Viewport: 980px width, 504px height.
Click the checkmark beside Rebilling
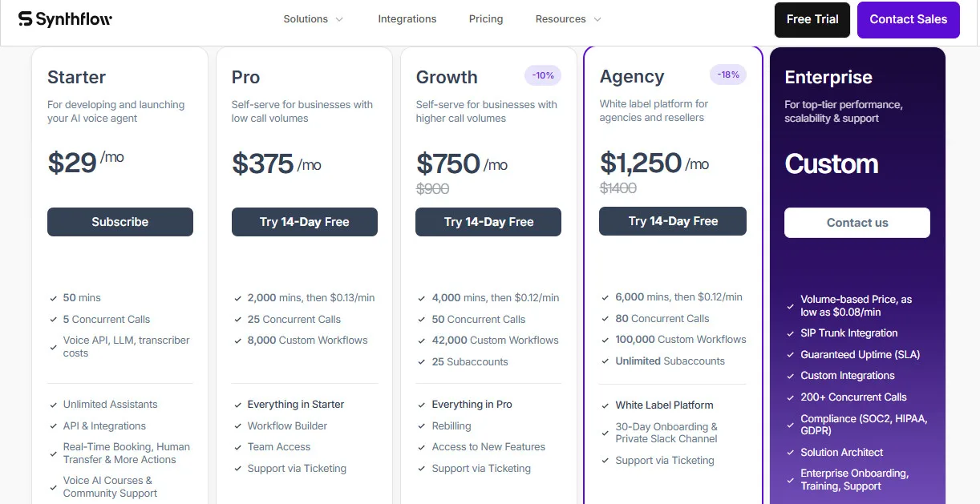[x=422, y=425]
